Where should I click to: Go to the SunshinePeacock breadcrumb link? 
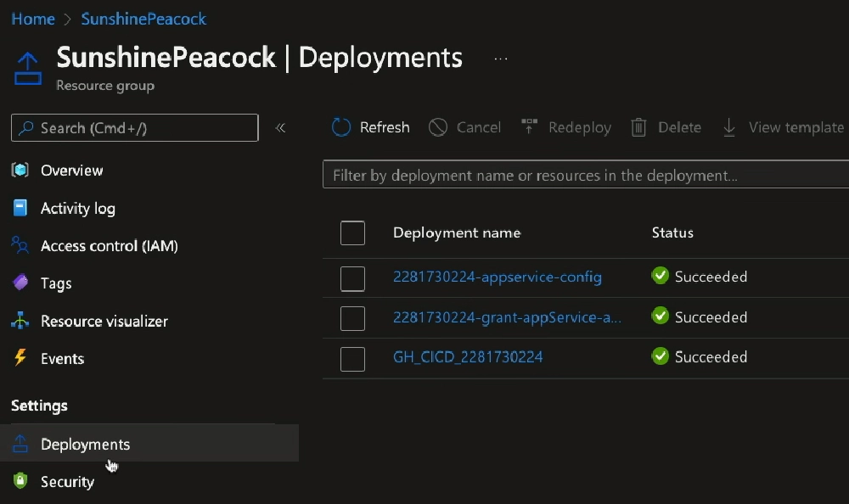click(143, 19)
